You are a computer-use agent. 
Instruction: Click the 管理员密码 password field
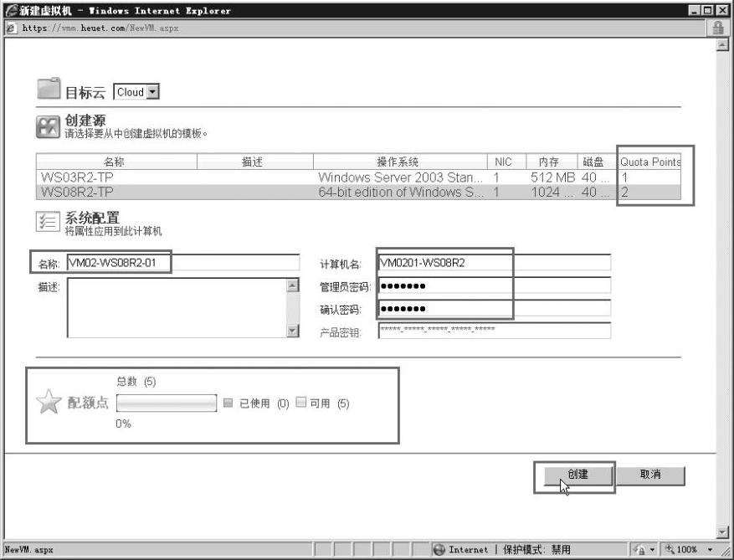pos(495,285)
